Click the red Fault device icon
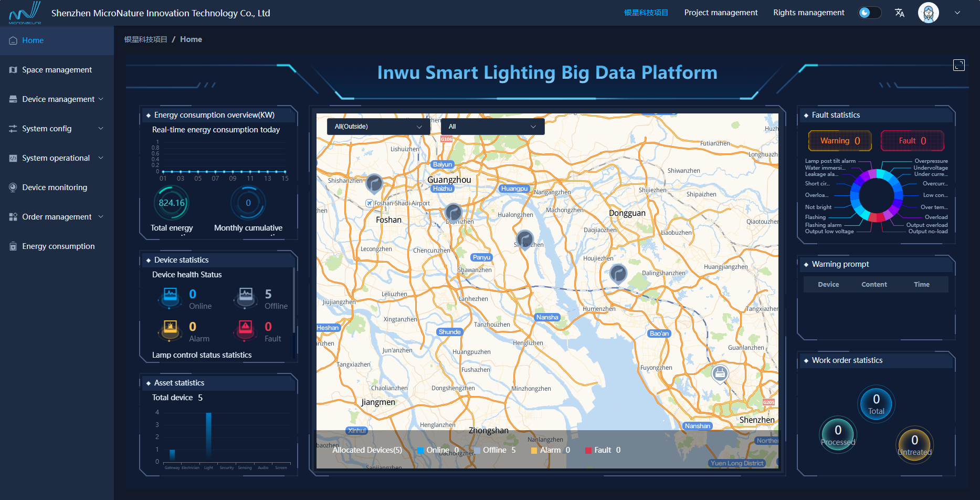 pyautogui.click(x=246, y=329)
